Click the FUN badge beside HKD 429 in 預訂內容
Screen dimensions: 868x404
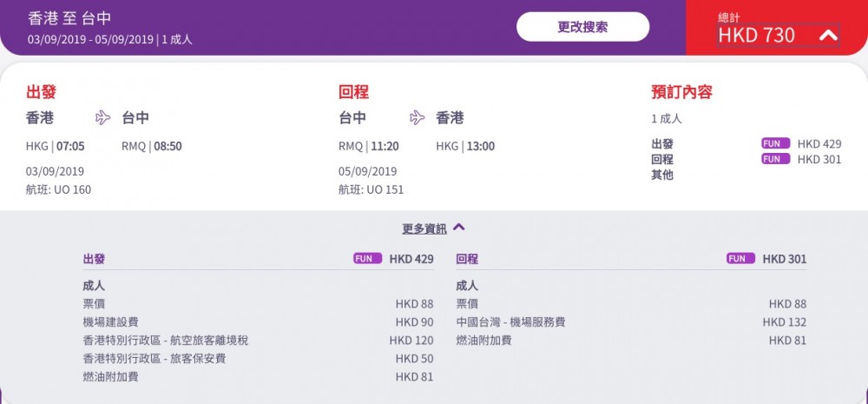coord(775,143)
